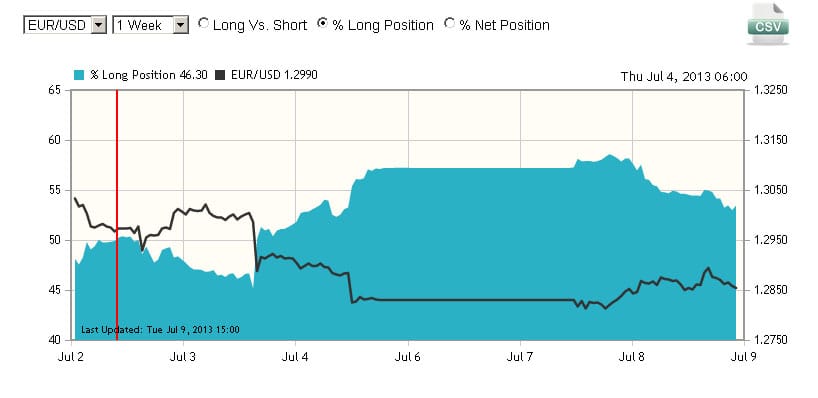Expand the 1 Week timeframe dropdown
Screen dimensions: 818x398
point(150,25)
